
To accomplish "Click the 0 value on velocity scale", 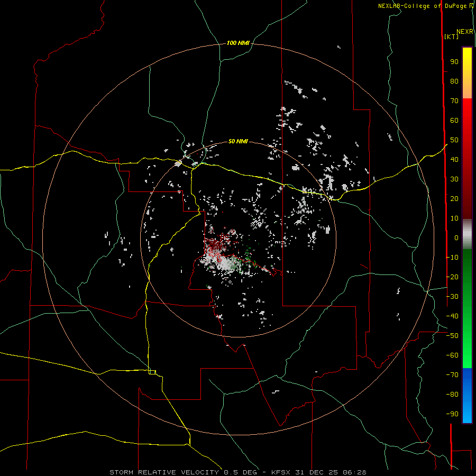I will (456, 237).
